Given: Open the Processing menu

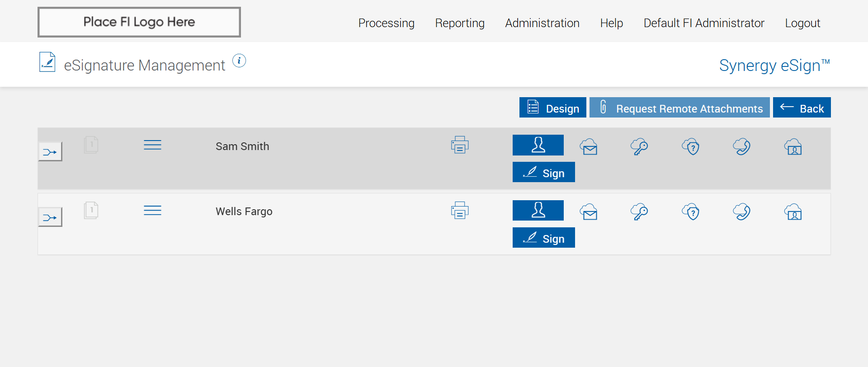Looking at the screenshot, I should coord(386,23).
